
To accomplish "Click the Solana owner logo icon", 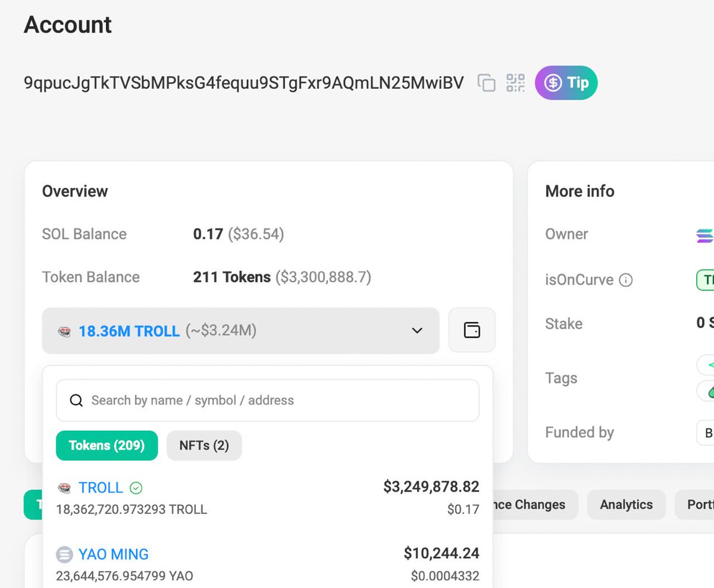I will coord(705,236).
